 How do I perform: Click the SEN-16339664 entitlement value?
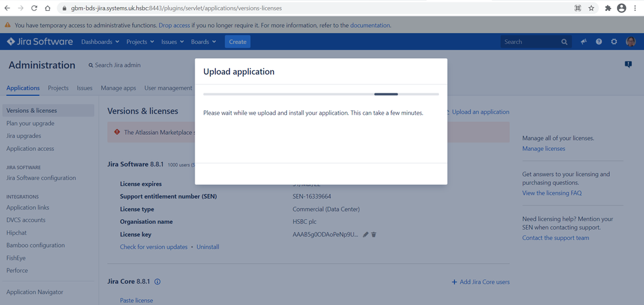[312, 197]
